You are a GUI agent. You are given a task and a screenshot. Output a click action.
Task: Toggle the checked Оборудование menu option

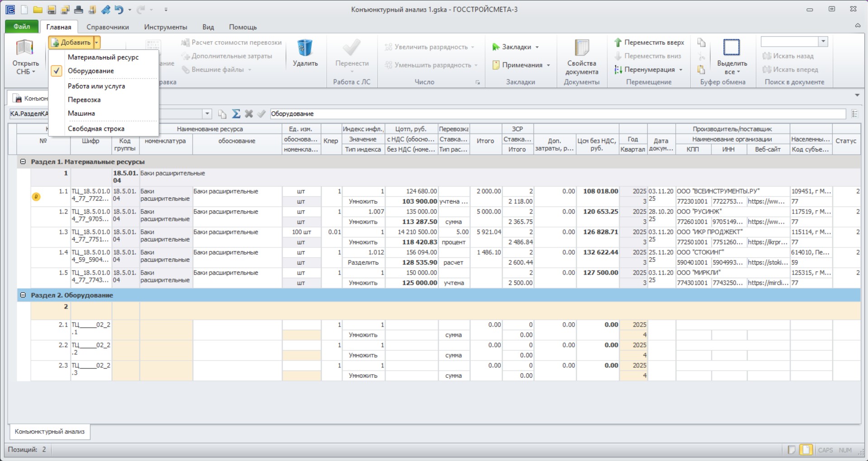pos(91,71)
